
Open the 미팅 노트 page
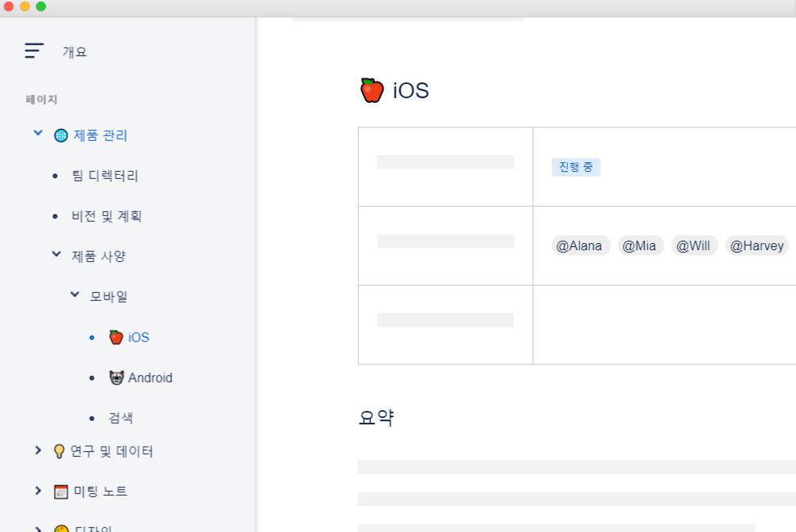101,492
